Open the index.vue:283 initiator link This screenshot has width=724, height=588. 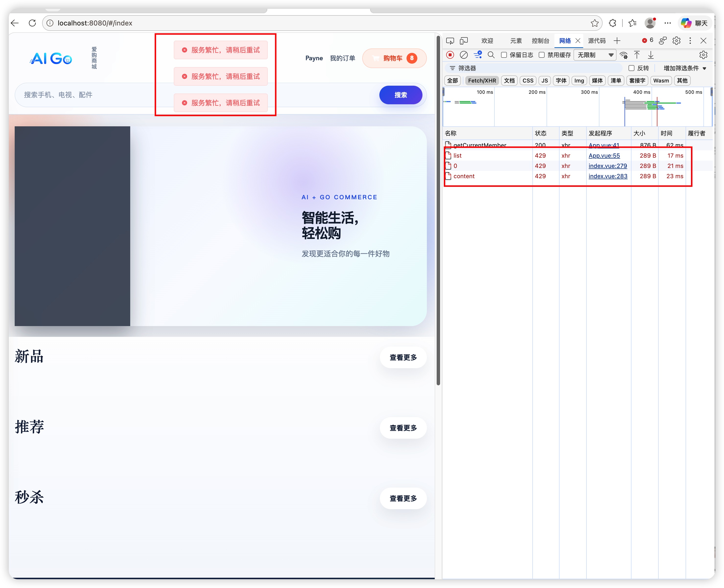click(608, 176)
